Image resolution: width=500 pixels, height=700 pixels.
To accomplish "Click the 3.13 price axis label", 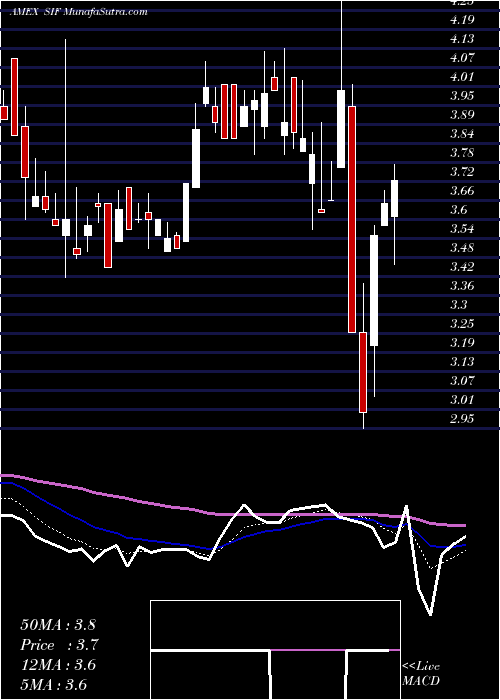I will (462, 362).
